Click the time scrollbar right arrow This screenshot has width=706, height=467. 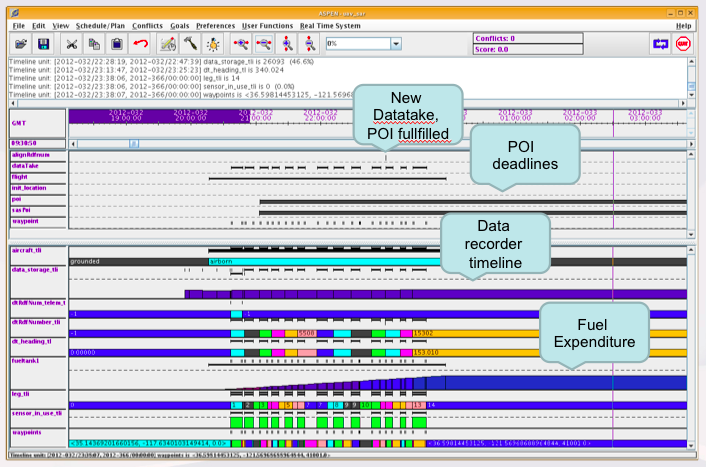pyautogui.click(x=691, y=144)
